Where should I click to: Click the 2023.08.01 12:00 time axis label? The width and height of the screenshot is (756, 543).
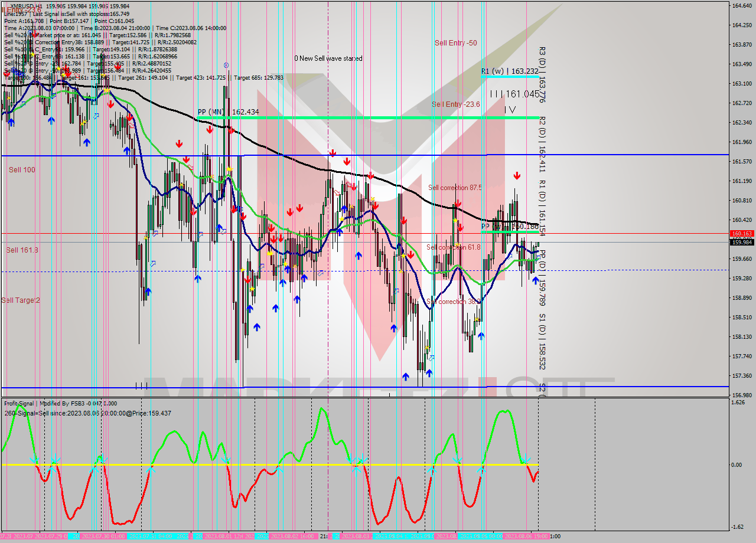click(x=228, y=536)
